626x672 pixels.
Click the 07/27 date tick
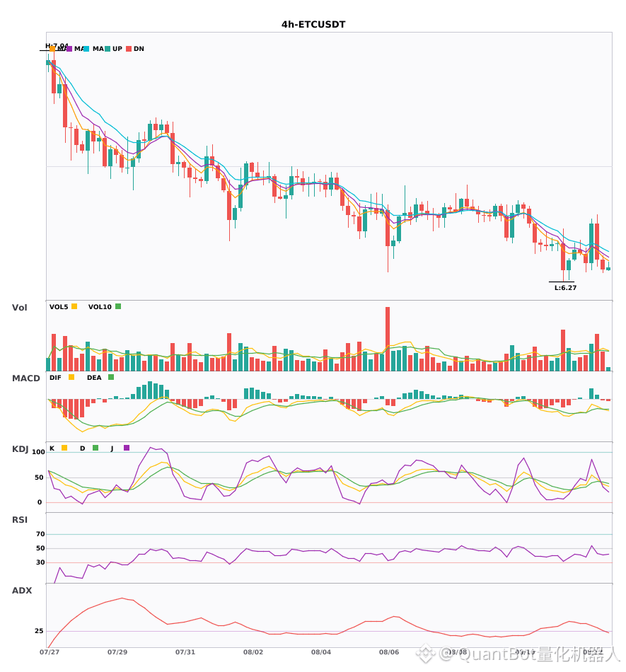[50, 652]
